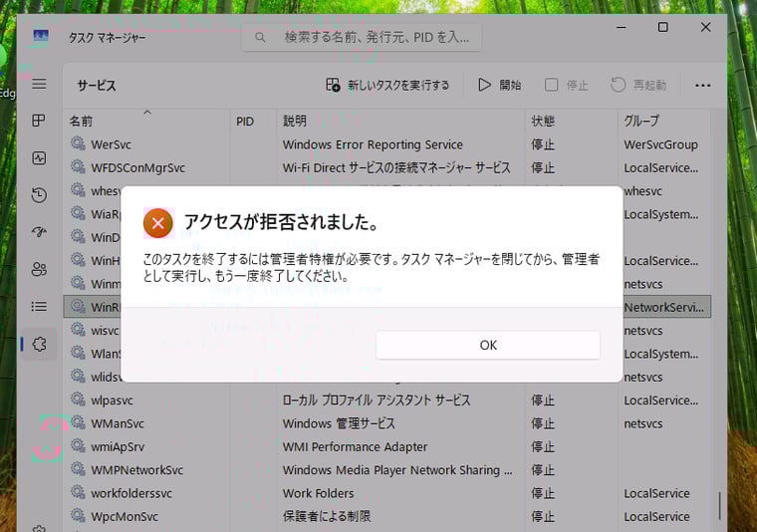
Task: Select the Services puzzle icon in the sidebar
Action: click(39, 345)
